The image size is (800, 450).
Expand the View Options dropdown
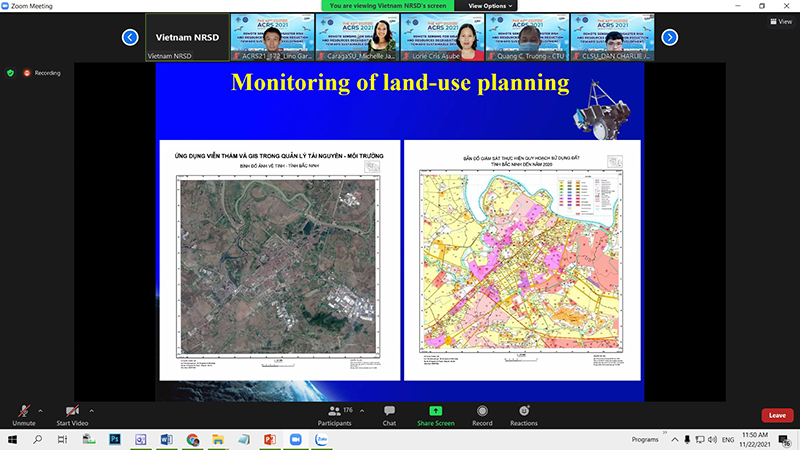point(490,6)
